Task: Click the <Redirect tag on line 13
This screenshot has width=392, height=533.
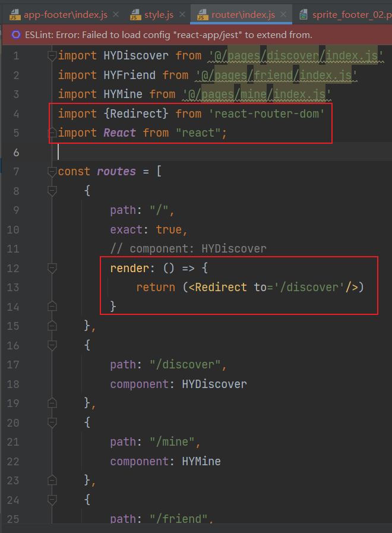Action: [218, 287]
